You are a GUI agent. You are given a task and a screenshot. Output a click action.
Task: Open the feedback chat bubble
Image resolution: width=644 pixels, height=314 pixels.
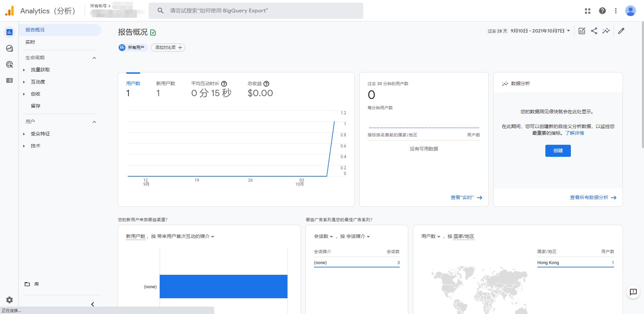[x=633, y=292]
